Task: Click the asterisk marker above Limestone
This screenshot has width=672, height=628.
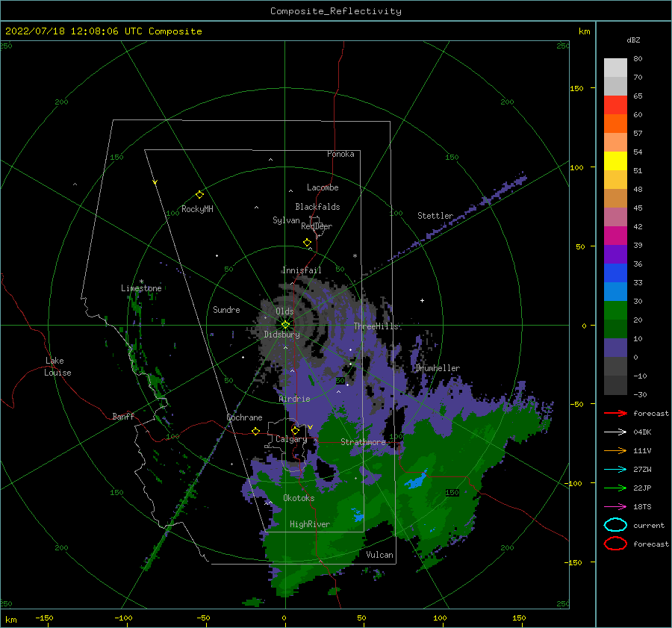Action: coord(141,282)
